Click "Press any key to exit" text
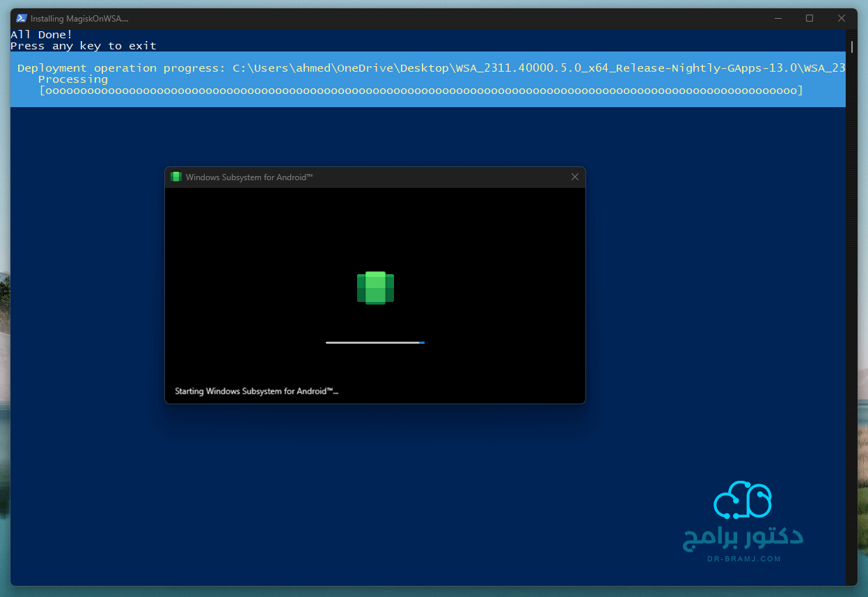 84,46
